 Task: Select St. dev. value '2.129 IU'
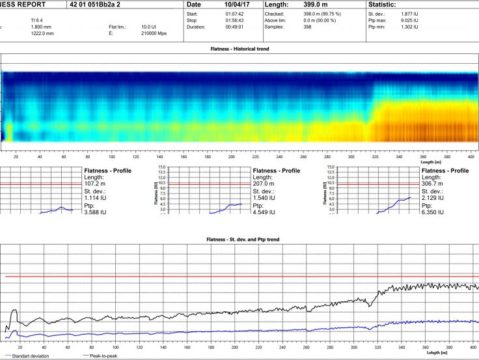tap(433, 198)
